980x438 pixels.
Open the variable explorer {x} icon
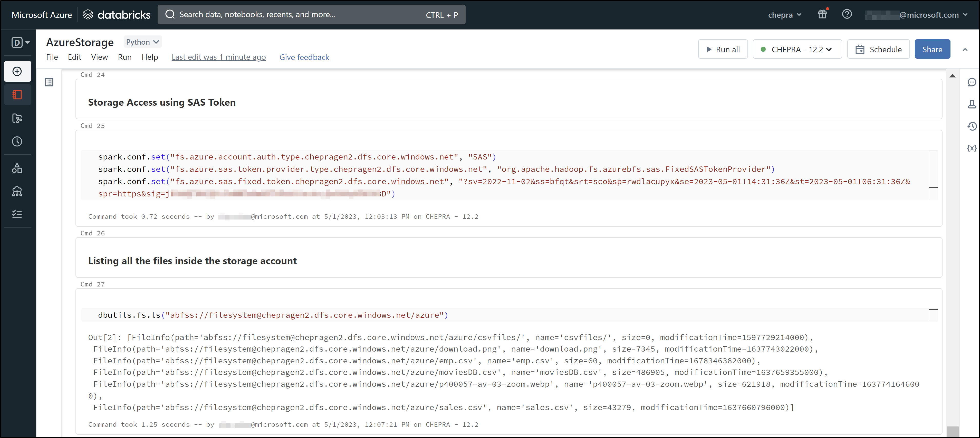[x=971, y=148]
